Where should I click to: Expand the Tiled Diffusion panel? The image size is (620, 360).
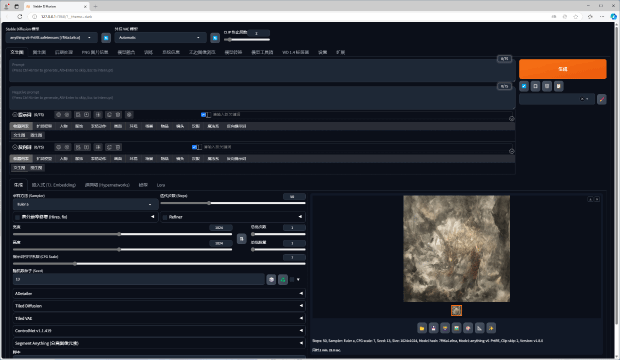(159, 306)
